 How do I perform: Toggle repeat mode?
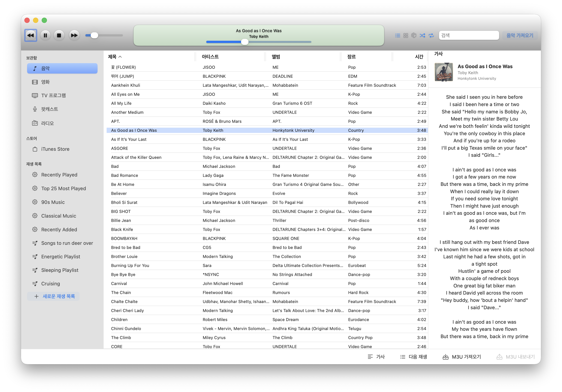pyautogui.click(x=431, y=35)
